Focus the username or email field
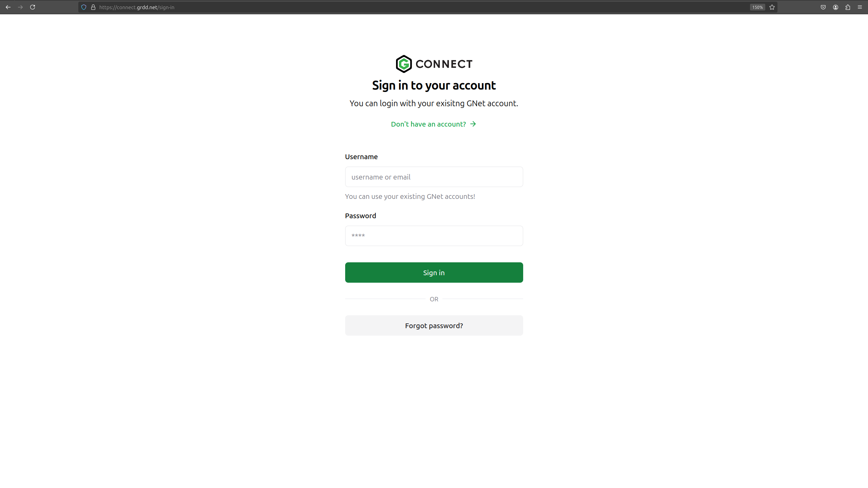The height and width of the screenshot is (488, 868). tap(434, 177)
